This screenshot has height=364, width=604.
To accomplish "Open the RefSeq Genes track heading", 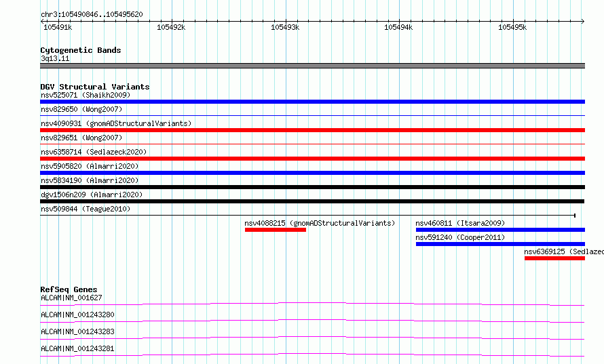I will pyautogui.click(x=69, y=289).
